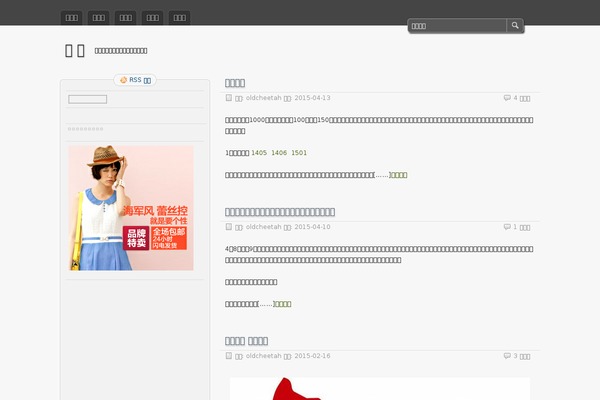The image size is (600, 400).
Task: Click read-more link in 2015-04-10 post
Action: point(283,304)
